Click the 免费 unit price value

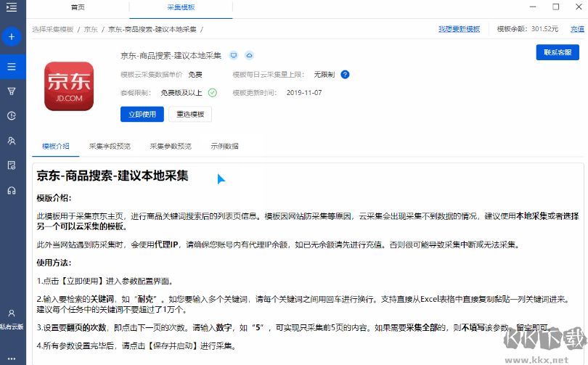point(195,75)
